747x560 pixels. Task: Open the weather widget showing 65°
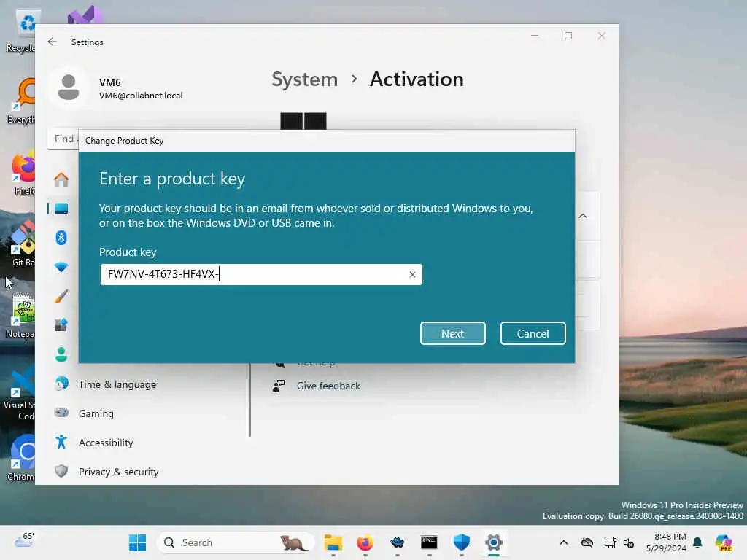coord(25,541)
